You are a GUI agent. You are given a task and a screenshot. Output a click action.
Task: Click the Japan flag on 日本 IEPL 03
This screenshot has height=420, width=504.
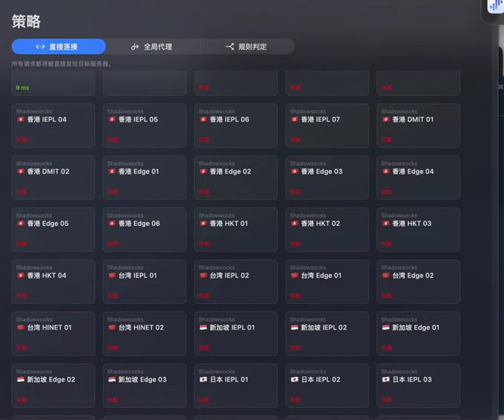(385, 380)
